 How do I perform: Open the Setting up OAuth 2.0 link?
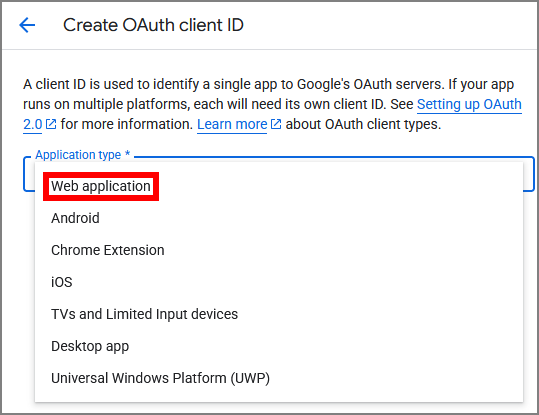[469, 104]
